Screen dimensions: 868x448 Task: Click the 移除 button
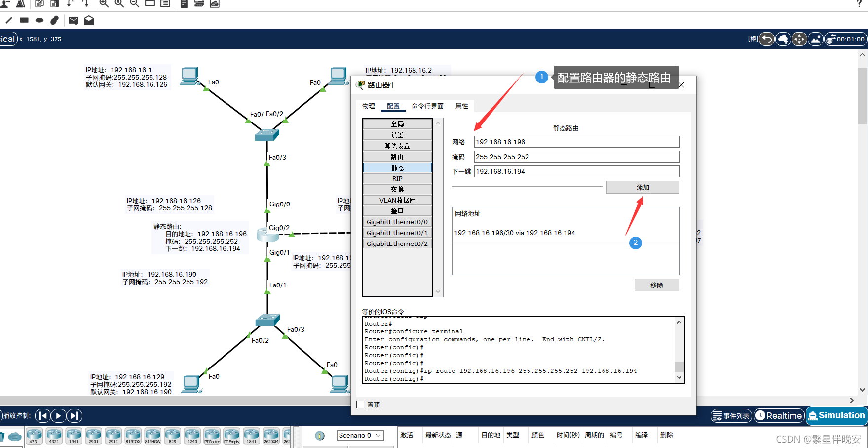tap(656, 285)
